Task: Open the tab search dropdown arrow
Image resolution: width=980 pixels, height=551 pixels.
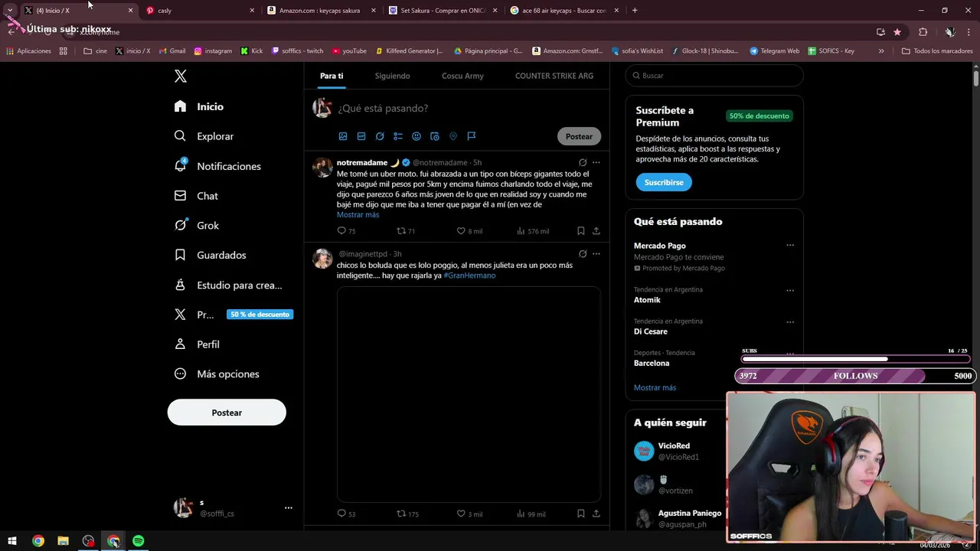Action: pos(10,11)
